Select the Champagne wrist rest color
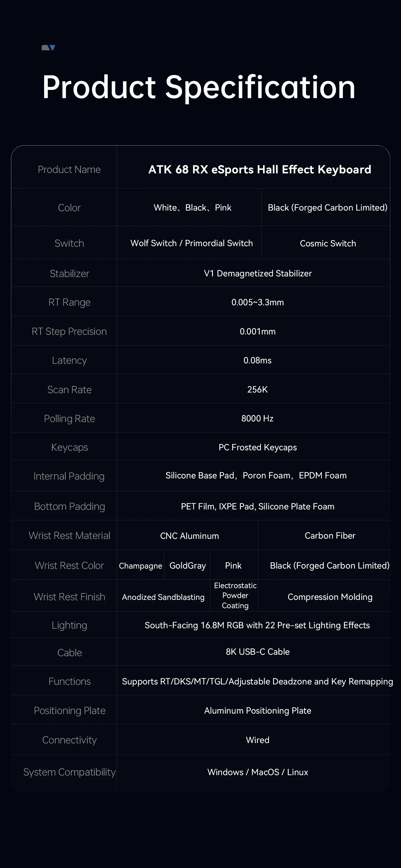401x868 pixels. point(140,566)
